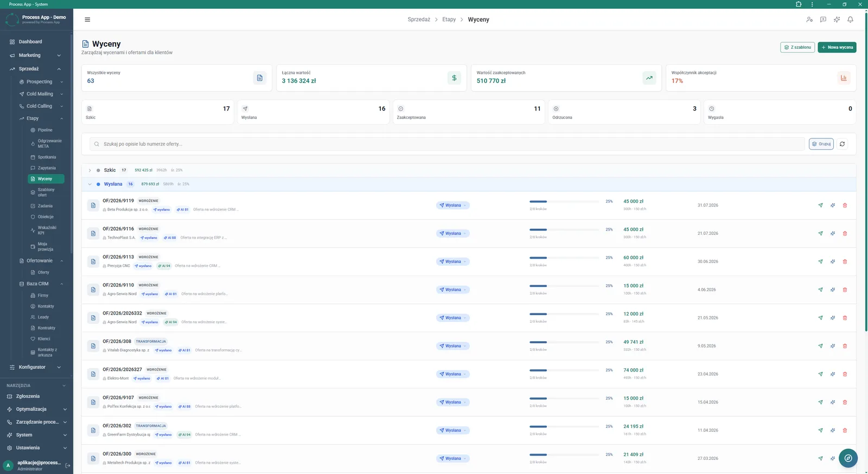868x474 pixels.
Task: Toggle the hamburger sidebar menu
Action: pos(87,20)
